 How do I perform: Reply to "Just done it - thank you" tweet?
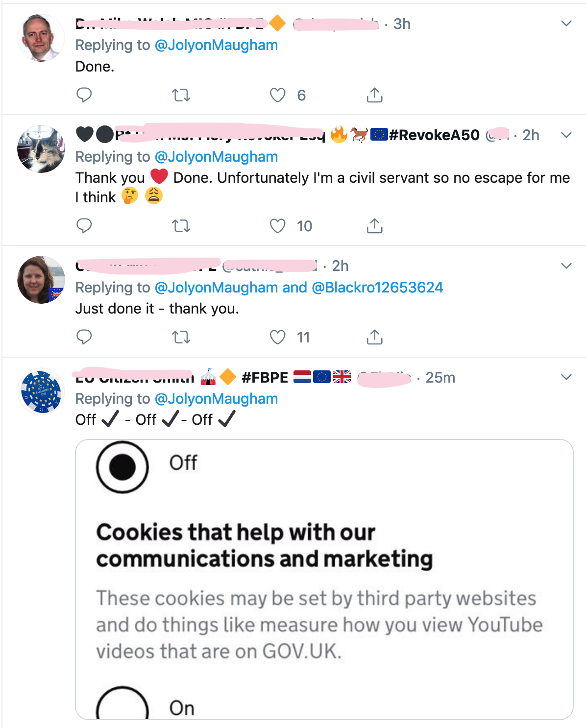[x=84, y=337]
